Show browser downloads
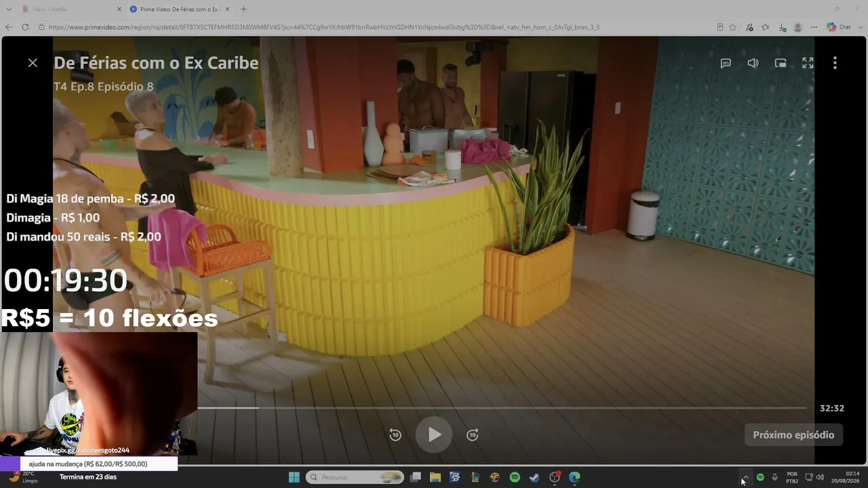The image size is (868, 488). tap(782, 27)
